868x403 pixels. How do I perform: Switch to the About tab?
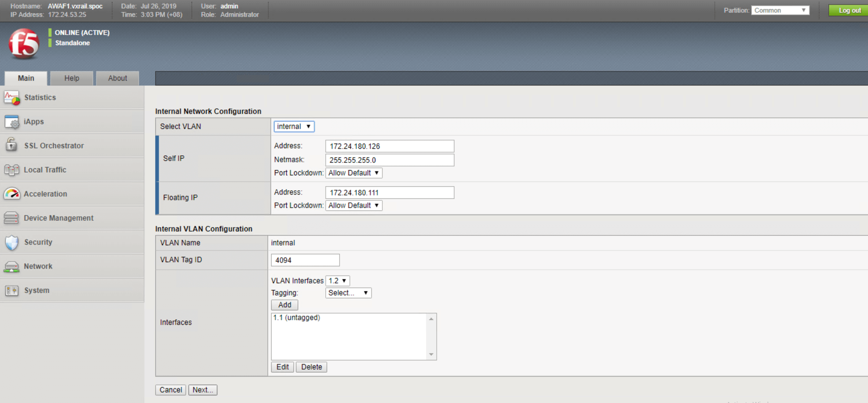click(x=117, y=78)
